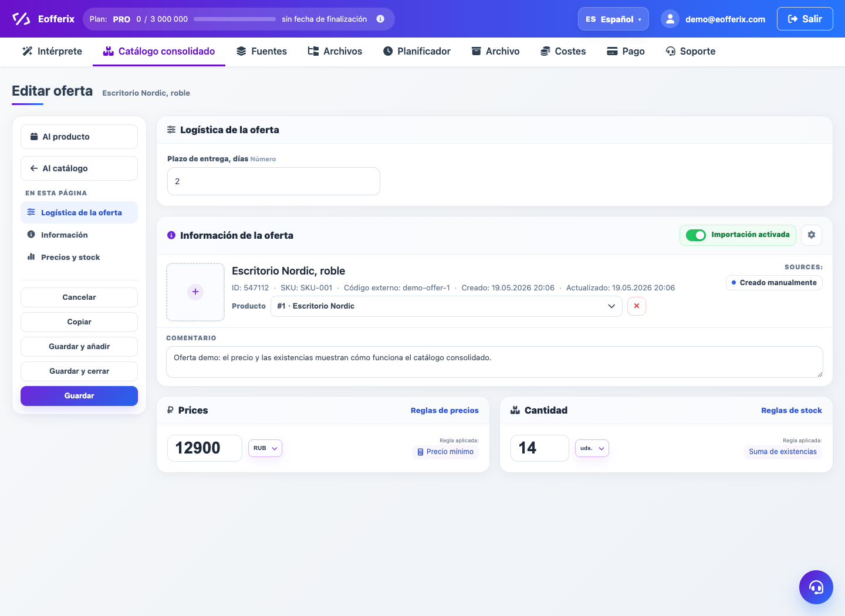Click the Copiar button

(79, 322)
